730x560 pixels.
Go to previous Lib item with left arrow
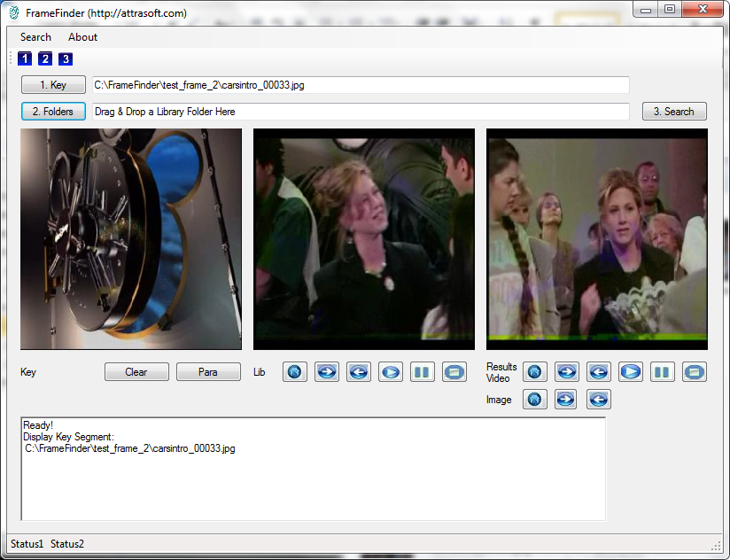pos(359,372)
